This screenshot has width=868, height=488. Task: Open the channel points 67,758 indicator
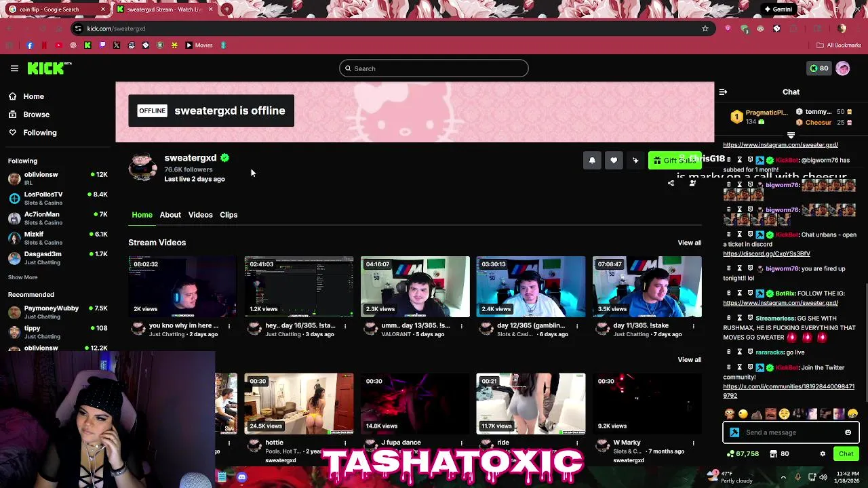pyautogui.click(x=743, y=454)
